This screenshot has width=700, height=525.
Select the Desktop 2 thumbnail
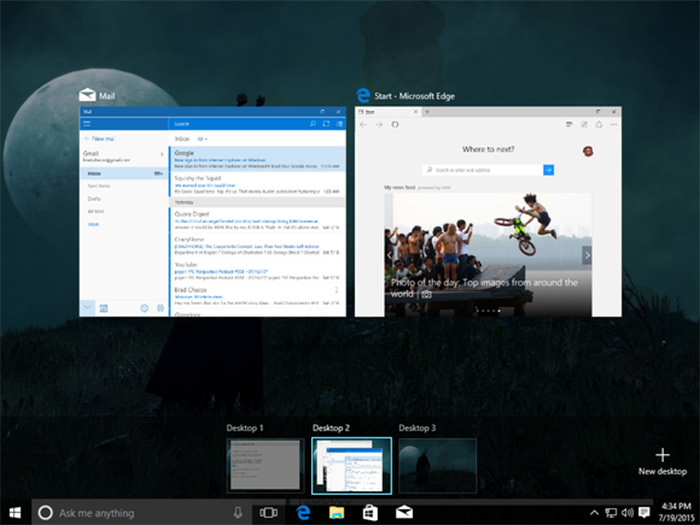tap(351, 466)
